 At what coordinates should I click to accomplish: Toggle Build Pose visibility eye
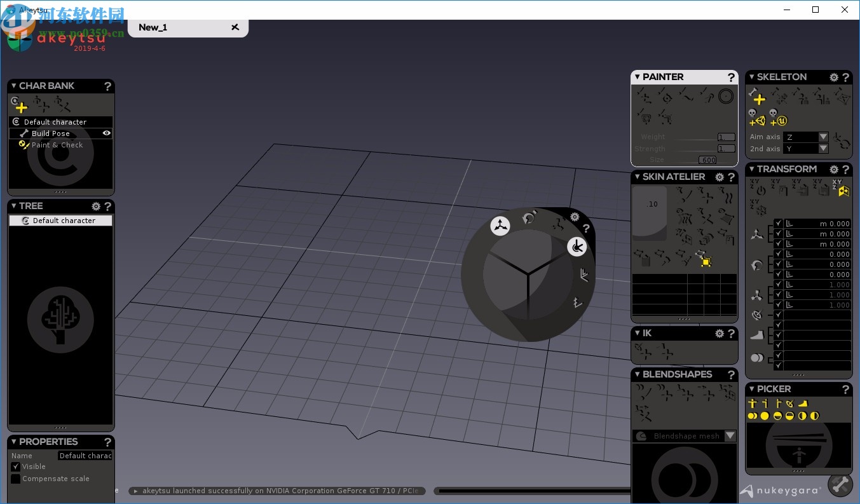click(x=107, y=133)
